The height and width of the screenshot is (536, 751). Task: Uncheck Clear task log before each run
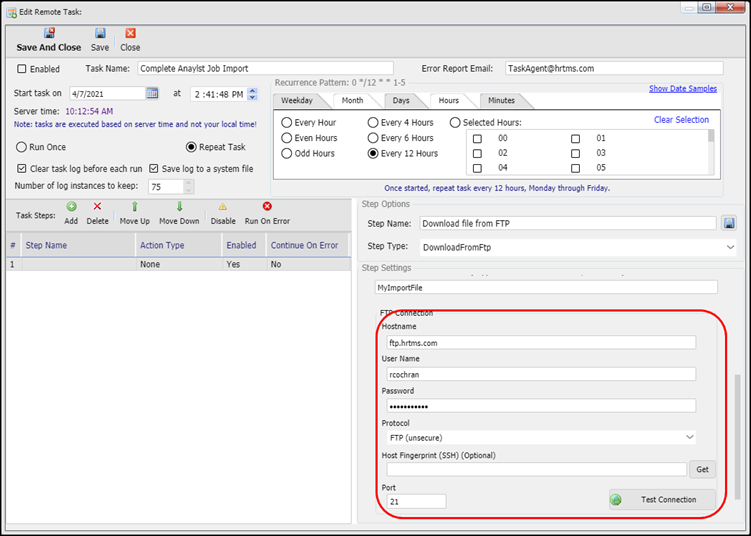coord(22,169)
